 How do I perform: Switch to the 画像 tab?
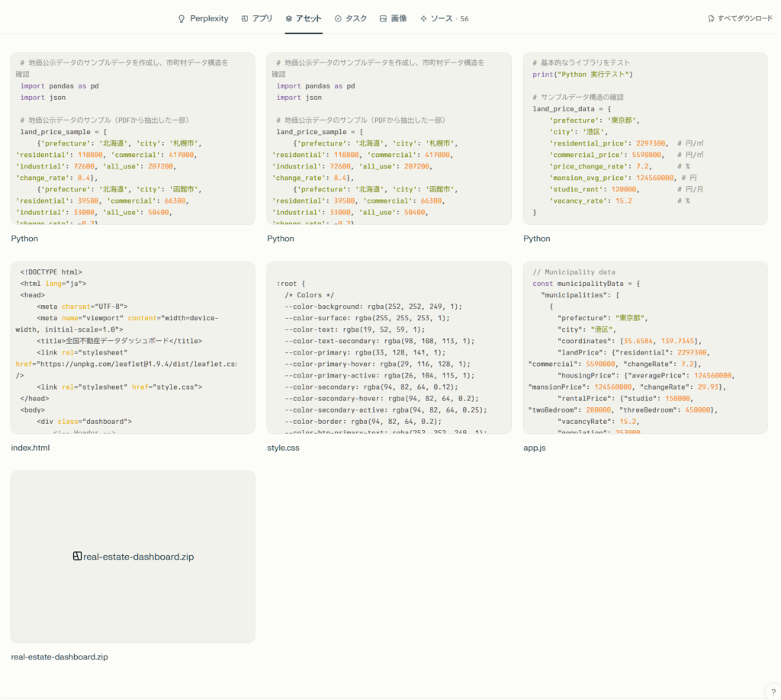tap(398, 18)
